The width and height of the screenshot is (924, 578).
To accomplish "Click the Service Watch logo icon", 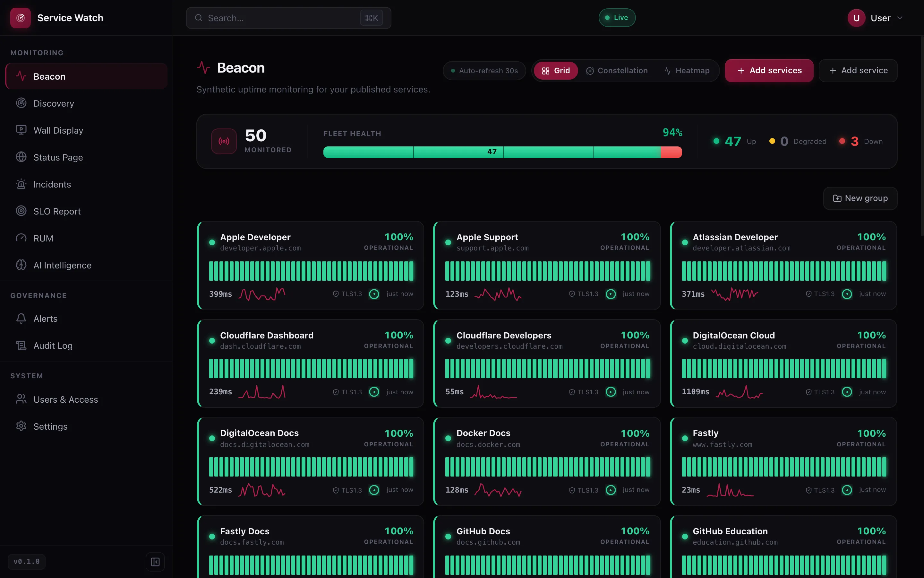I will click(x=20, y=18).
